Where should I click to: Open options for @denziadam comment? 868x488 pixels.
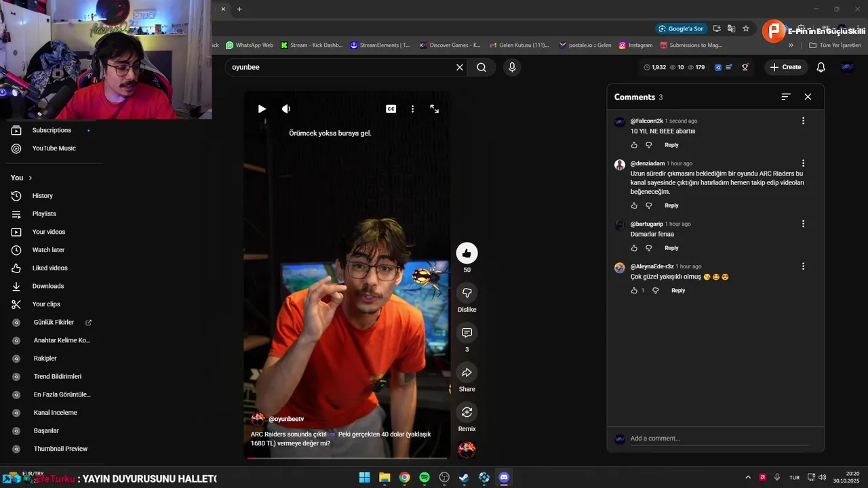click(x=803, y=163)
